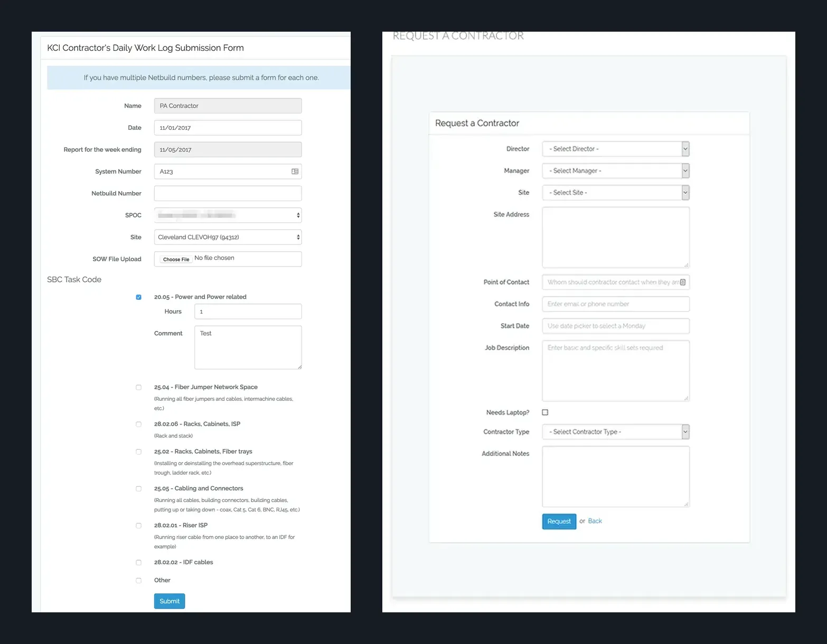Click the Start Date picker field
Image resolution: width=827 pixels, height=644 pixels.
(616, 326)
